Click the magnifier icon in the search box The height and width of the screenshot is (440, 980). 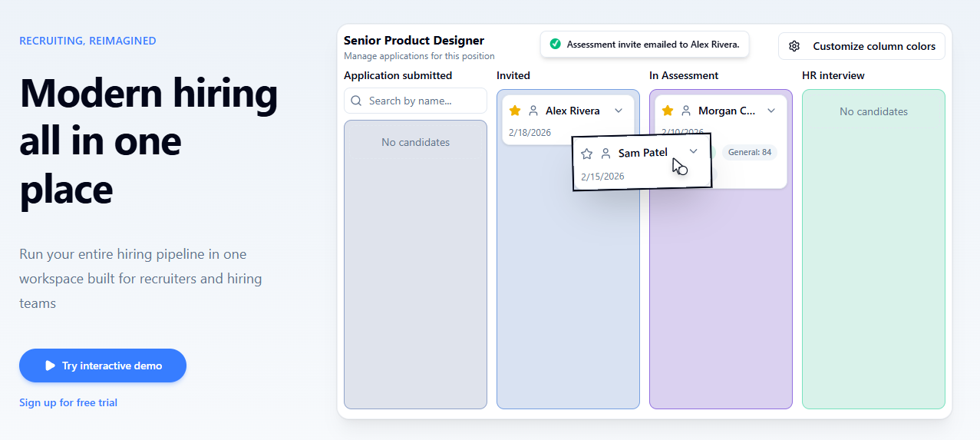356,101
